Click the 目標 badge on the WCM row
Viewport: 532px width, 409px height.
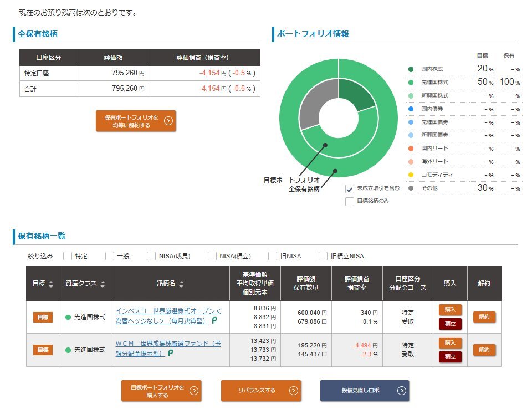43,350
